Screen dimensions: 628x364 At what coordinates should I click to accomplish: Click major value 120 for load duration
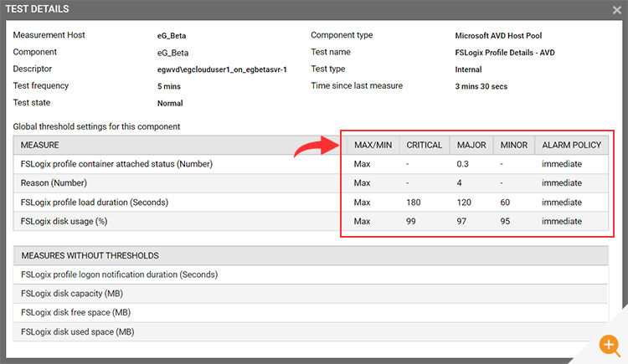[464, 203]
